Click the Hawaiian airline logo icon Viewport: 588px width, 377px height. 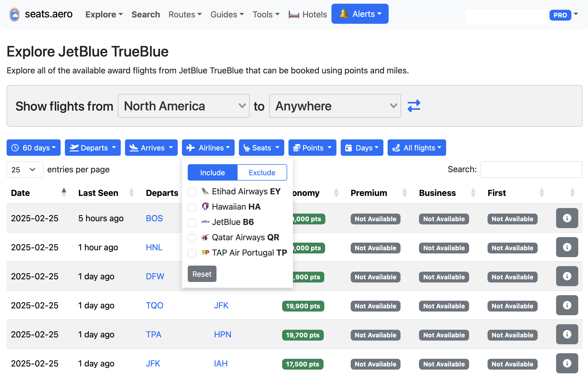pyautogui.click(x=205, y=206)
